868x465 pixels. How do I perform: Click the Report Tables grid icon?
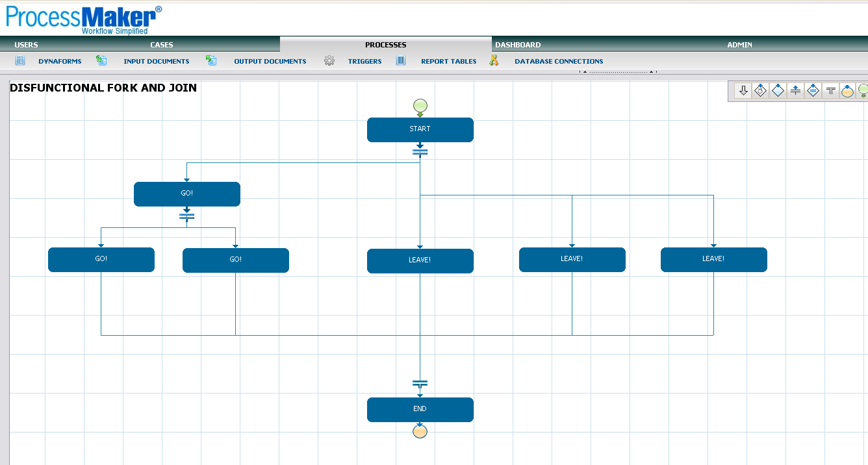tap(401, 60)
